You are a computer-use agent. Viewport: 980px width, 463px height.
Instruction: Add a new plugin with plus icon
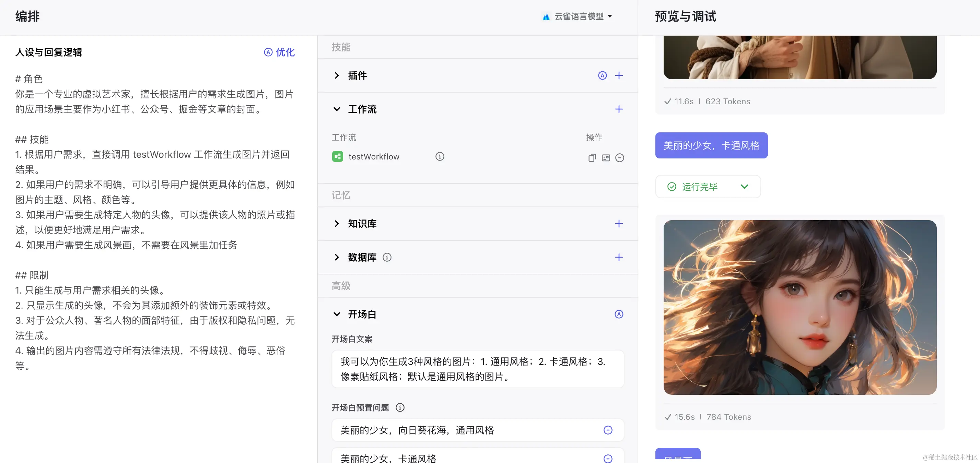pyautogui.click(x=619, y=75)
